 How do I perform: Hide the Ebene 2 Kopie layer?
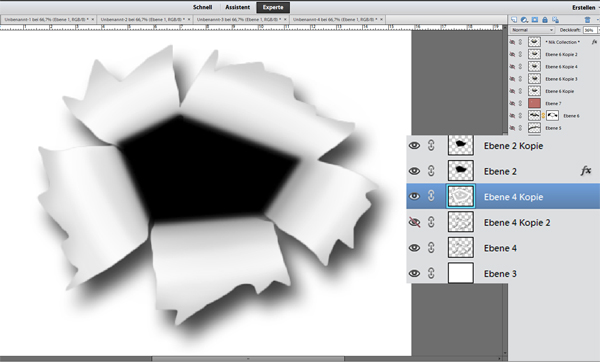point(414,145)
